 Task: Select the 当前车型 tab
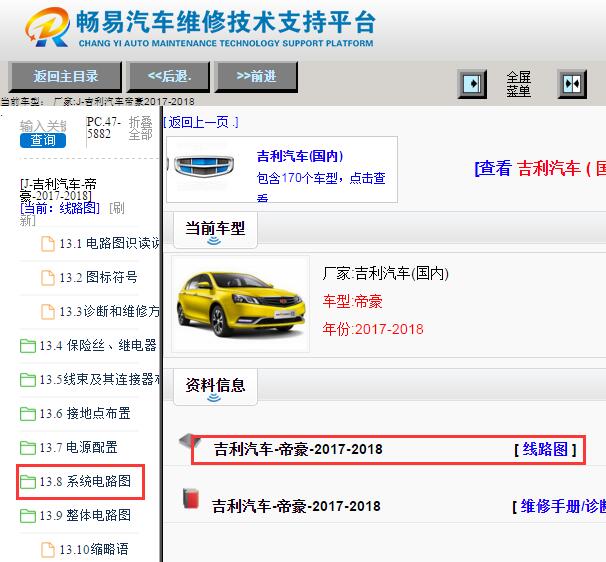pos(215,230)
